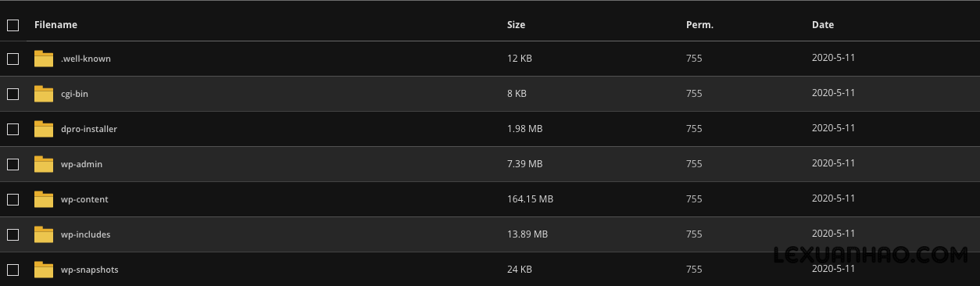This screenshot has height=286, width=980.
Task: Sort by Size column header
Action: (516, 25)
